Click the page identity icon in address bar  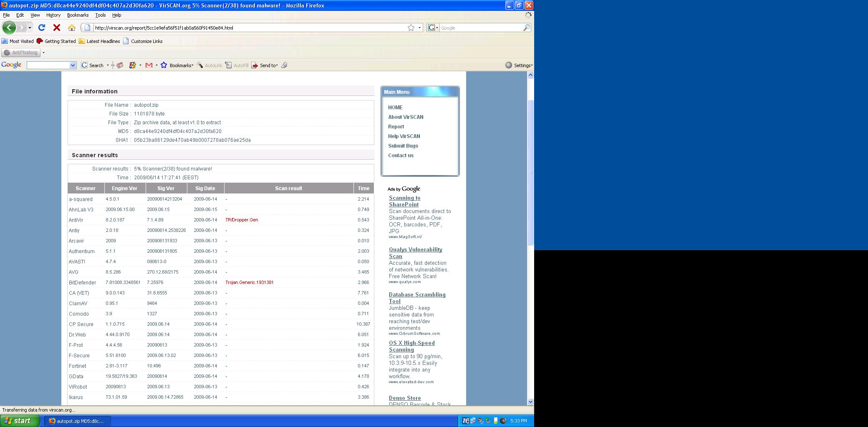click(87, 28)
